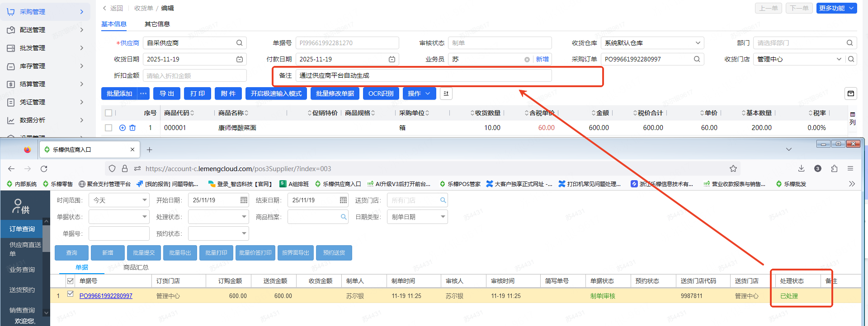Image resolution: width=868 pixels, height=326 pixels.
Task: Open order link PO99661992280997
Action: [x=106, y=296]
